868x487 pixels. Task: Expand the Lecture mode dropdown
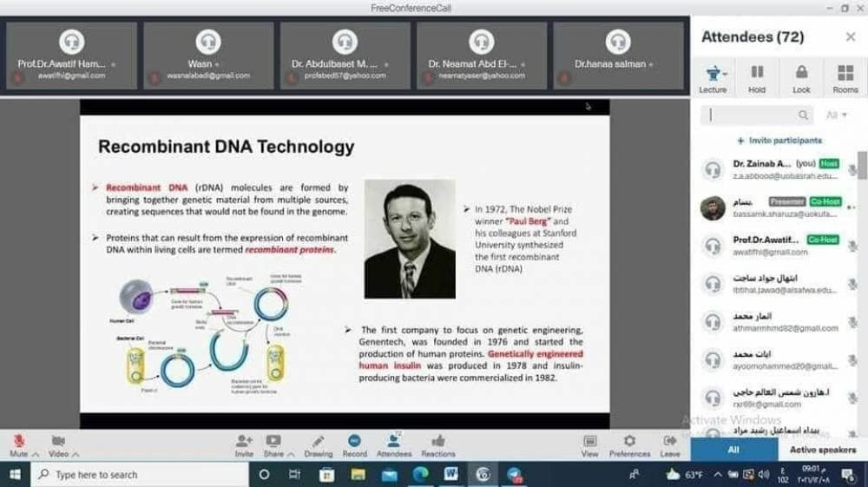point(713,75)
